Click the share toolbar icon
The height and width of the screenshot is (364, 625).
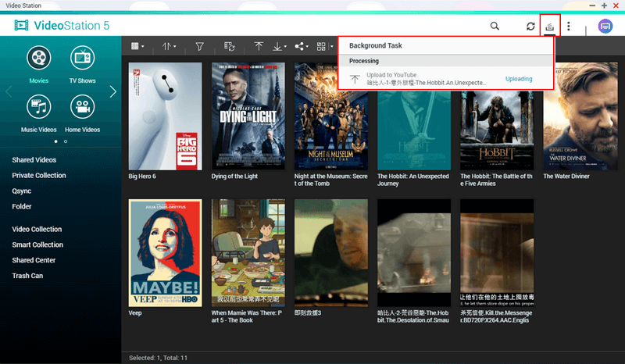[299, 47]
